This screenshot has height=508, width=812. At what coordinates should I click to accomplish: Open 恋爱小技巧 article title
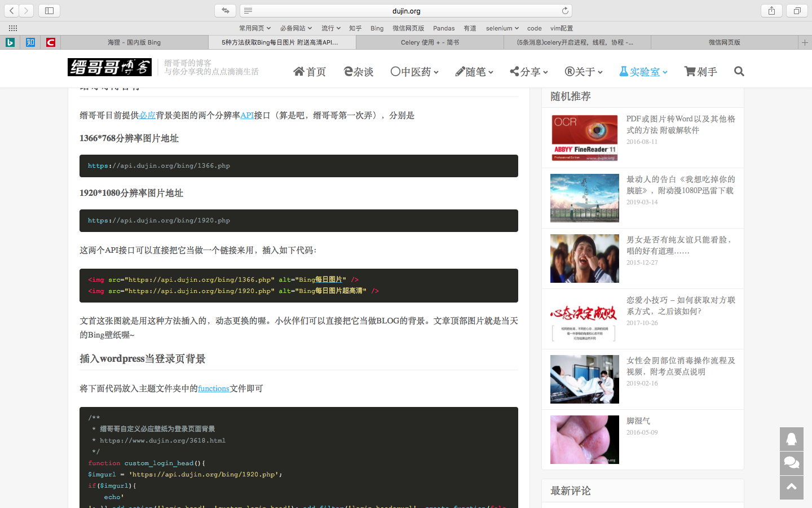click(x=681, y=305)
